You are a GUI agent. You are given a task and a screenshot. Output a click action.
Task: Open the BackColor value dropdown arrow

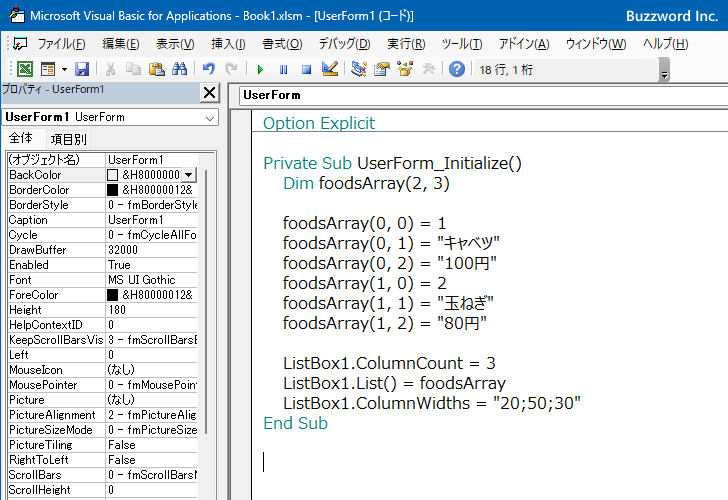point(188,175)
